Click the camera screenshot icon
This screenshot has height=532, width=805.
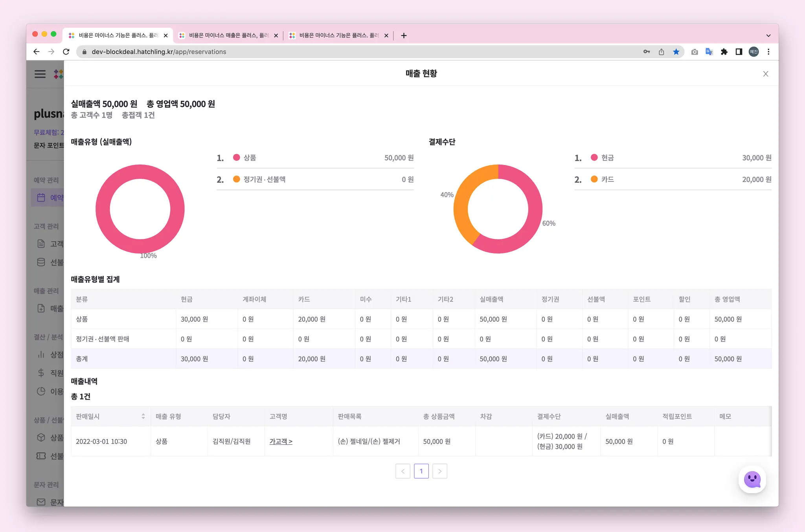pos(695,52)
